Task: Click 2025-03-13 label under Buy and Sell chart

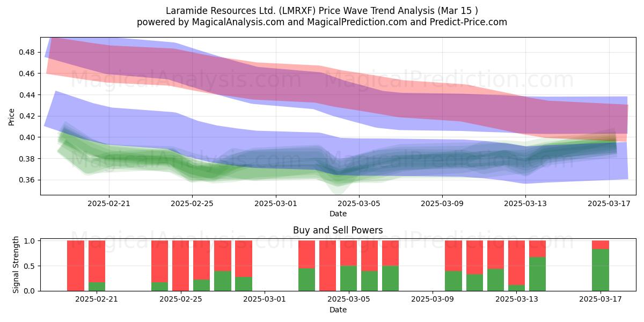Action: pyautogui.click(x=516, y=300)
